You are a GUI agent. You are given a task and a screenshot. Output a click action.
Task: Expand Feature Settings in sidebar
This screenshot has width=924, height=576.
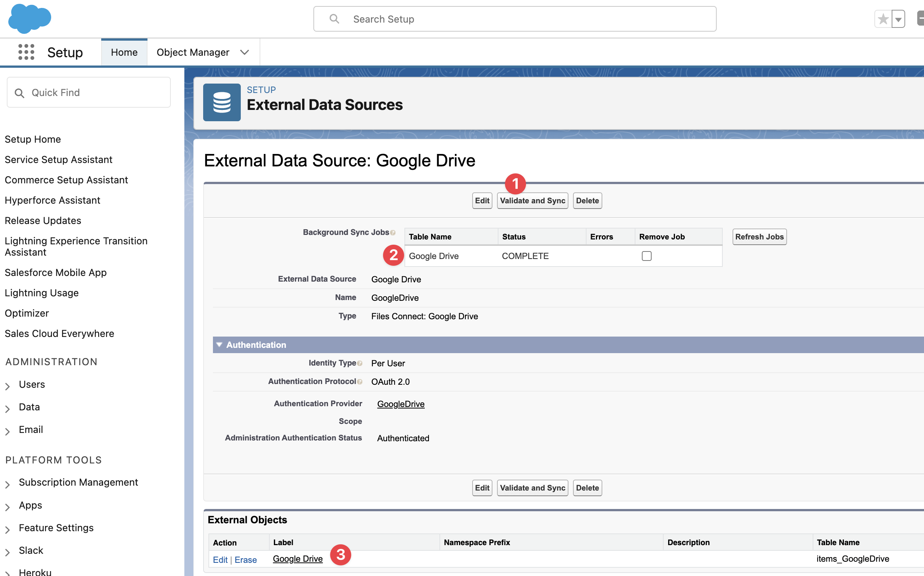point(8,529)
